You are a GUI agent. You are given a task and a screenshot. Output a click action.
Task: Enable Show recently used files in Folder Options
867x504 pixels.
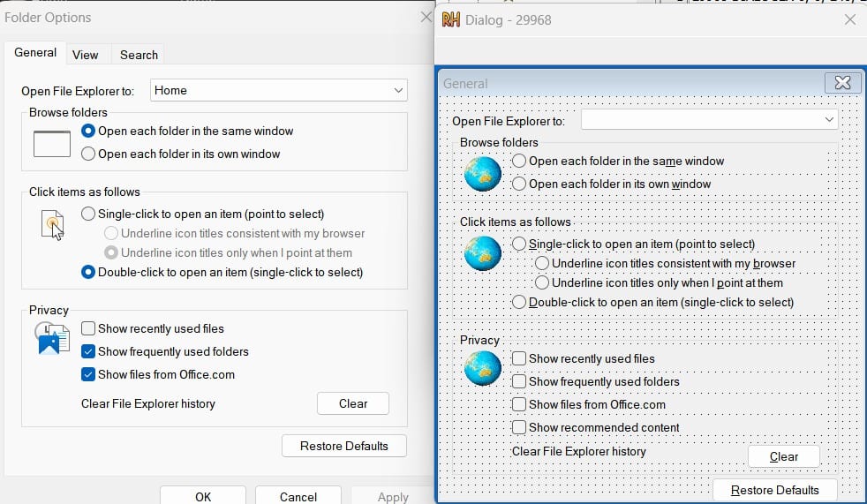coord(88,328)
